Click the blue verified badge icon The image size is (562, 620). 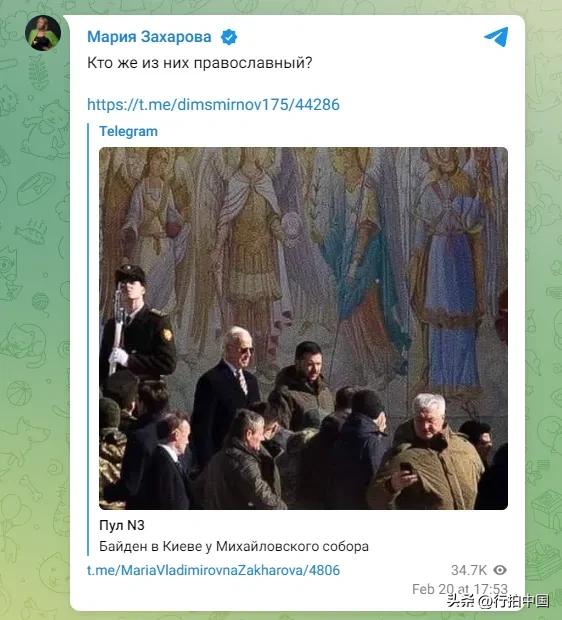click(x=229, y=37)
